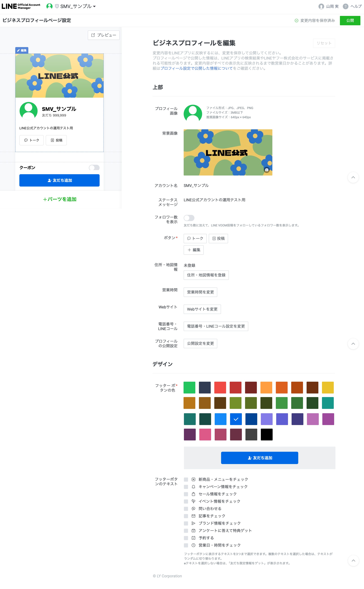Check the 問い合わせる footer text checkbox
Viewport: 364px width, 589px height.
186,509
